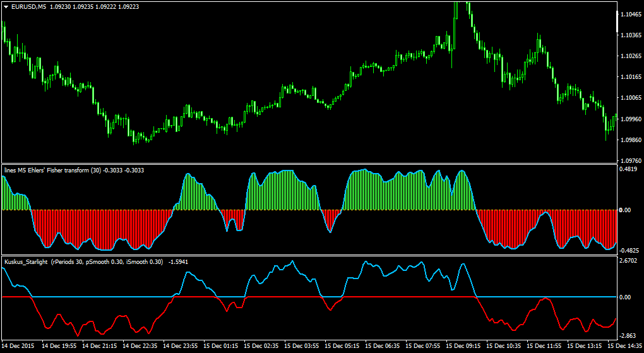Click the white marker on the price axis
The height and width of the screenshot is (353, 644).
tap(617, 21)
